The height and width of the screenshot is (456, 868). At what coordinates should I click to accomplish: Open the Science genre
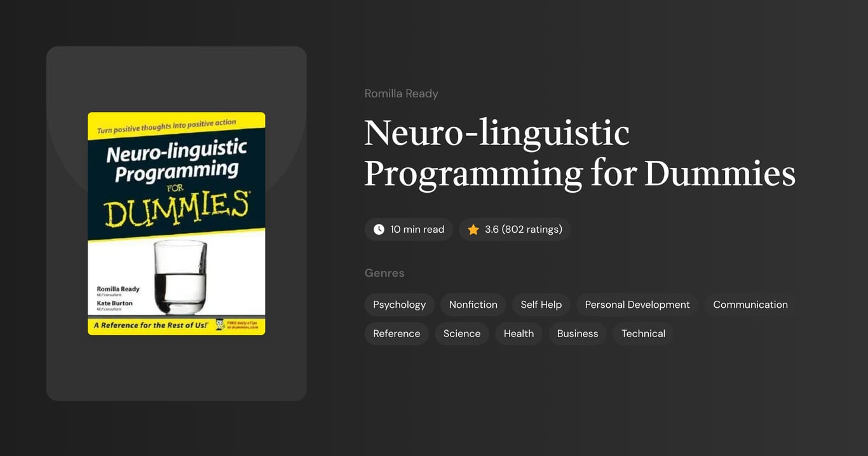click(x=461, y=333)
